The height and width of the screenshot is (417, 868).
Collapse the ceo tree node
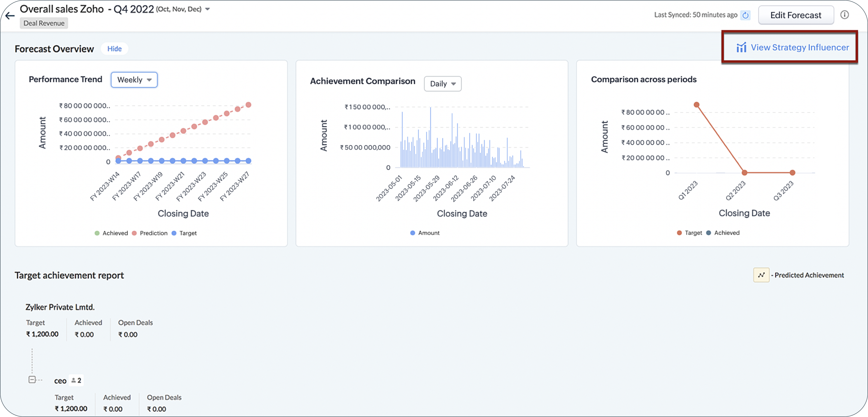click(32, 380)
